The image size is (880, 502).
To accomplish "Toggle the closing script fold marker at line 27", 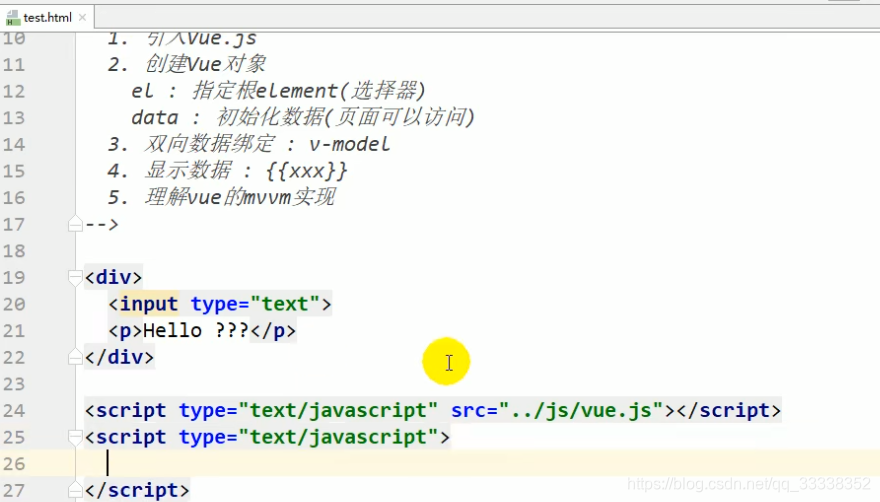I will [75, 490].
